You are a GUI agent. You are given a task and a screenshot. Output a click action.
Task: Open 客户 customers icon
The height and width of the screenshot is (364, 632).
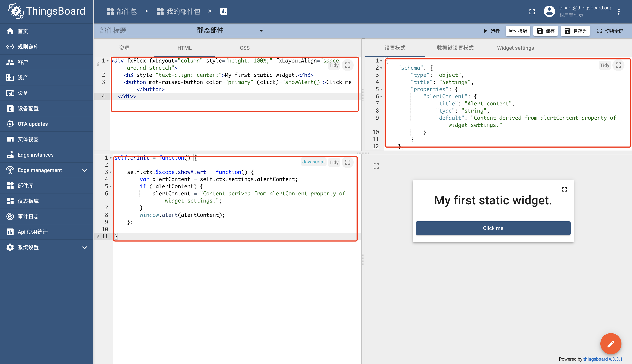click(x=10, y=62)
